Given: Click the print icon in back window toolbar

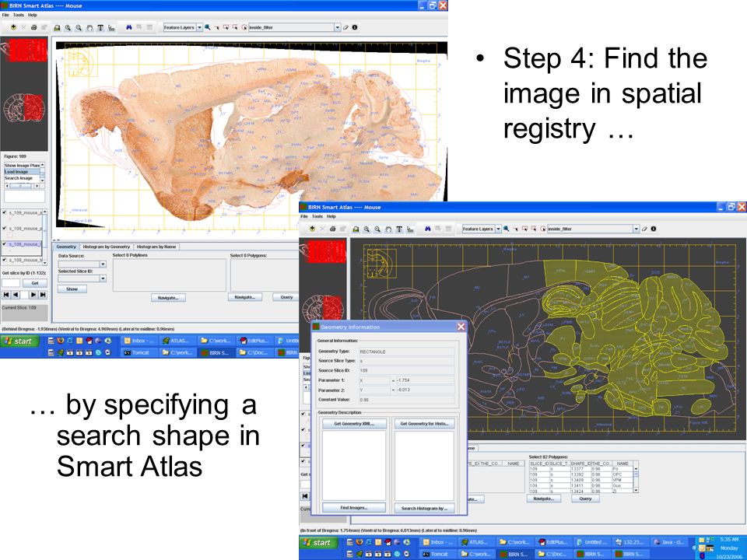Looking at the screenshot, I should pyautogui.click(x=33, y=28).
